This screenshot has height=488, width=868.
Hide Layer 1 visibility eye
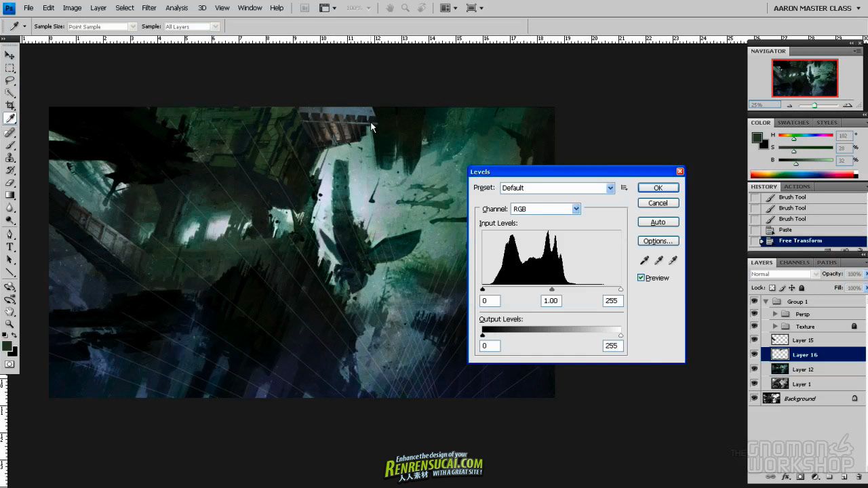tap(754, 384)
